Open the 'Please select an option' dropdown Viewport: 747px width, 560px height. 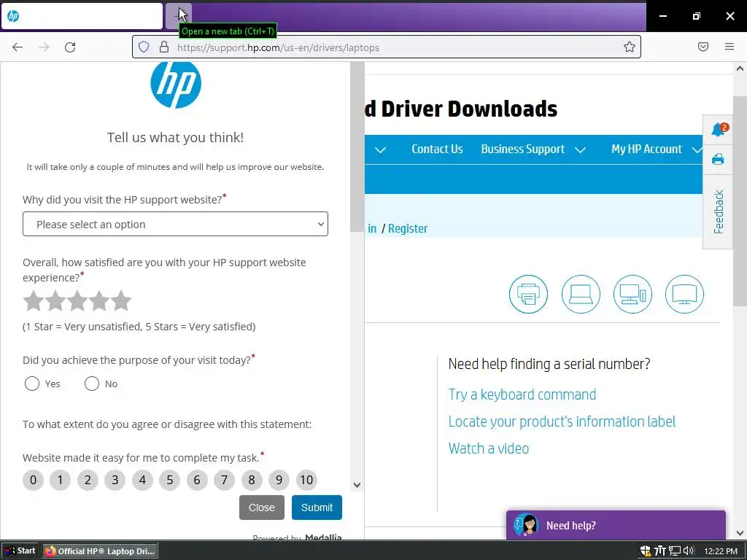click(175, 224)
